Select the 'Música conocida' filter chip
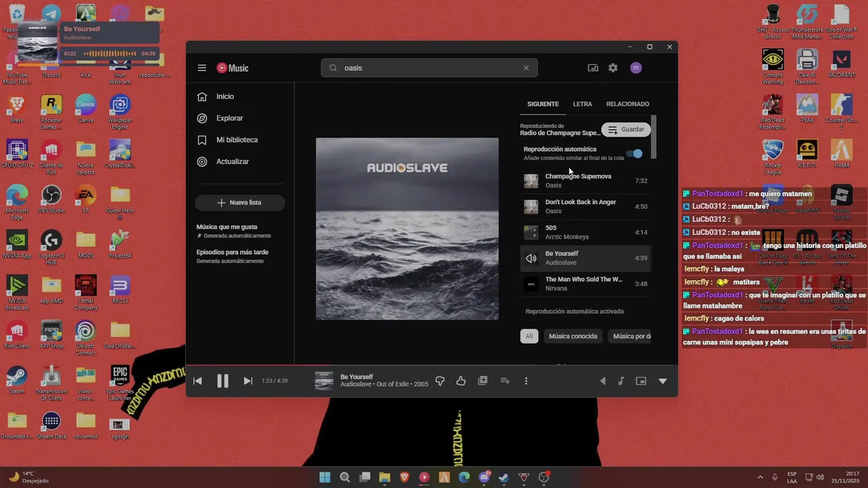Image resolution: width=868 pixels, height=488 pixels. [x=573, y=336]
